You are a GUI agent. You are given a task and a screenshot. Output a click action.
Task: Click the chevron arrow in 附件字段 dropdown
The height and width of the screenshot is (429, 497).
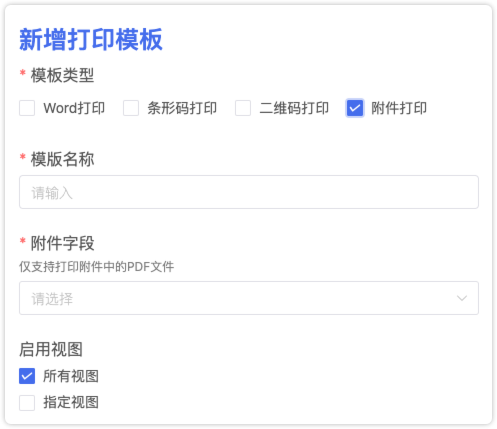click(x=462, y=298)
